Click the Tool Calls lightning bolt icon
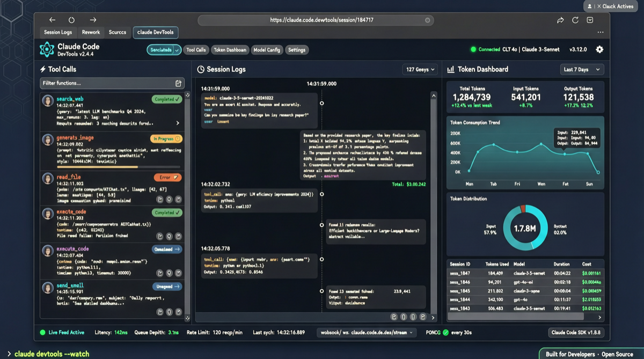Screen dimensions: 644x359 pyautogui.click(x=43, y=69)
